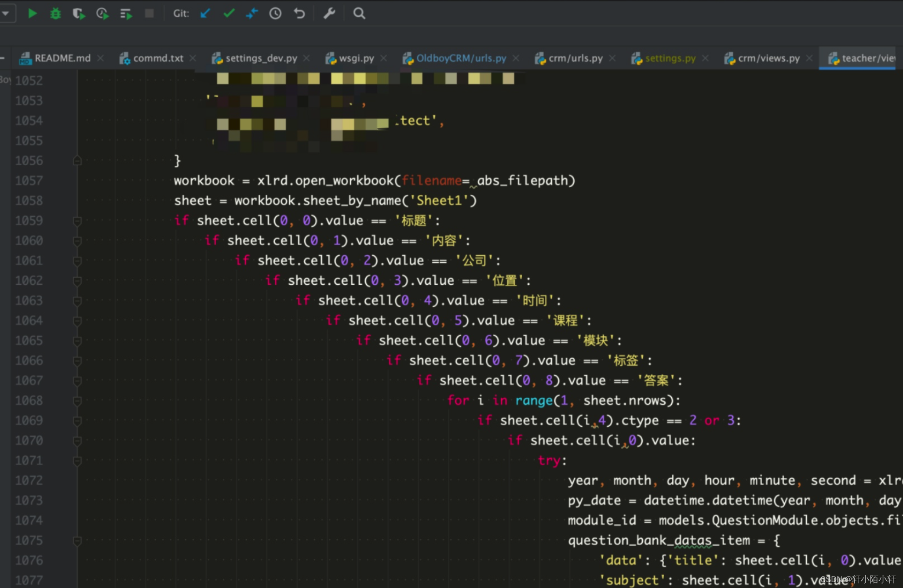903x588 pixels.
Task: Collapse code fold at line 1060
Action: [77, 241]
